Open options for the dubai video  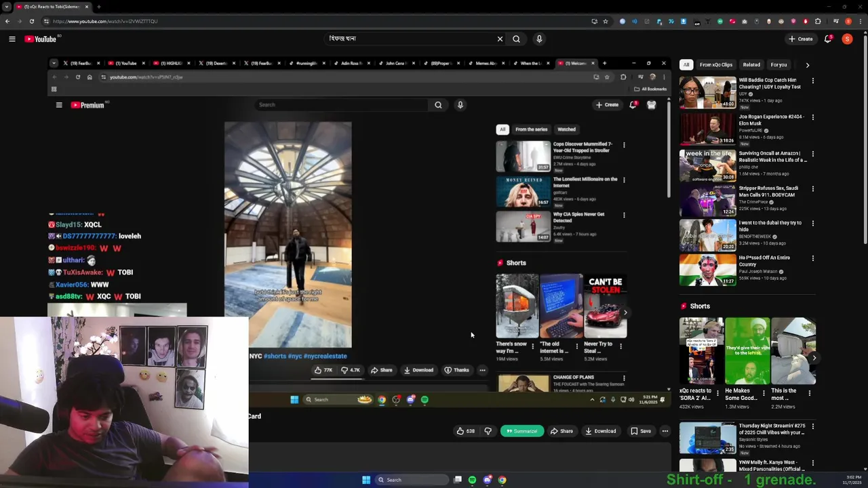pyautogui.click(x=813, y=223)
